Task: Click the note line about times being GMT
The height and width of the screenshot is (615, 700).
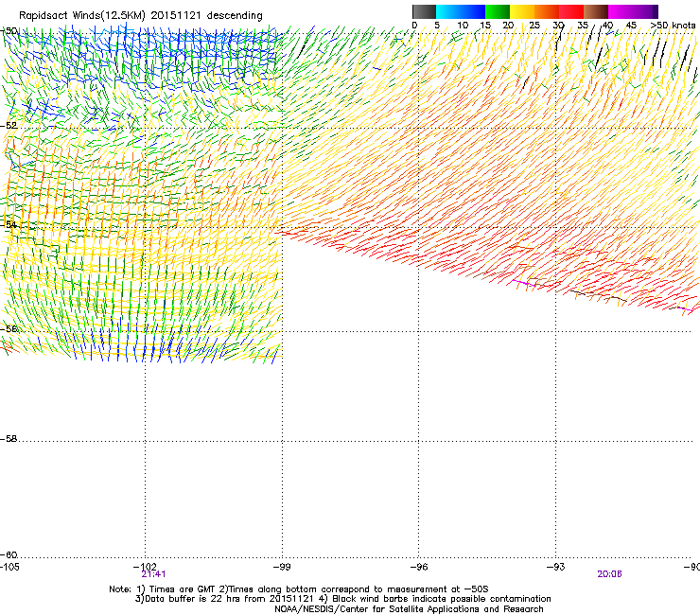Action: coord(299,589)
